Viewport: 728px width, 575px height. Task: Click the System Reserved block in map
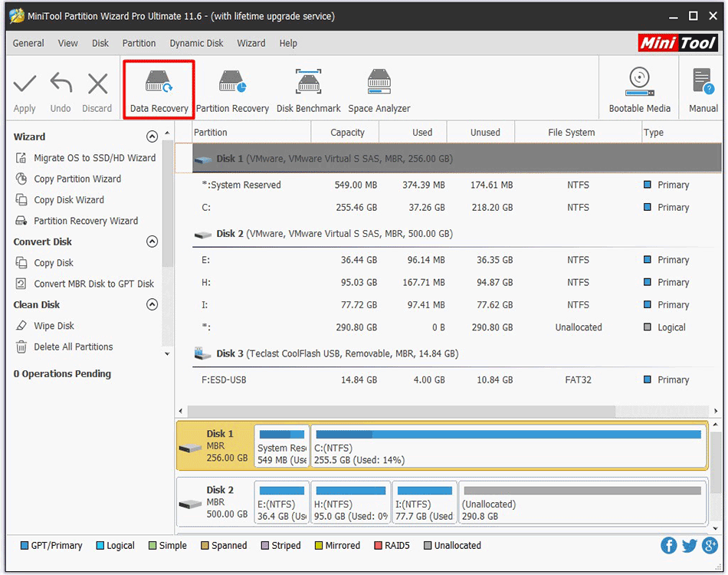tap(282, 447)
